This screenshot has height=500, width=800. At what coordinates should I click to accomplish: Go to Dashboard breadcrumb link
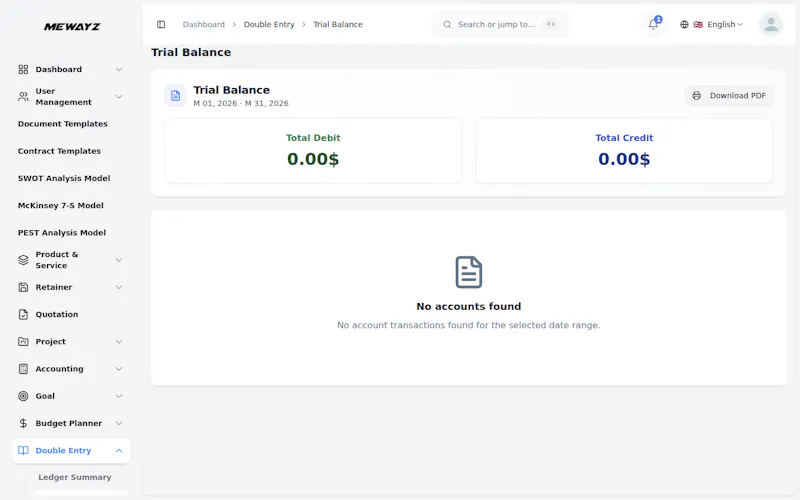[204, 24]
